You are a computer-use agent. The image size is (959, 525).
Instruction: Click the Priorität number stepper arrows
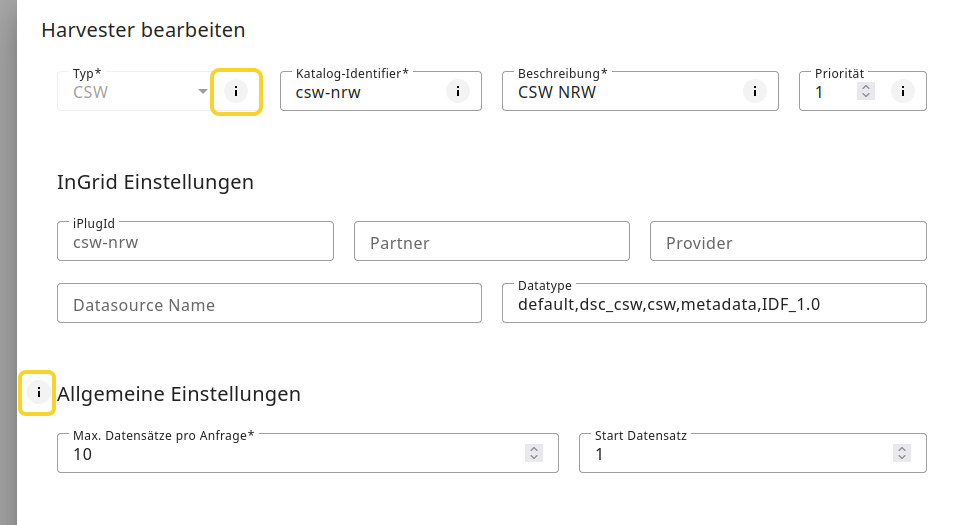click(866, 92)
